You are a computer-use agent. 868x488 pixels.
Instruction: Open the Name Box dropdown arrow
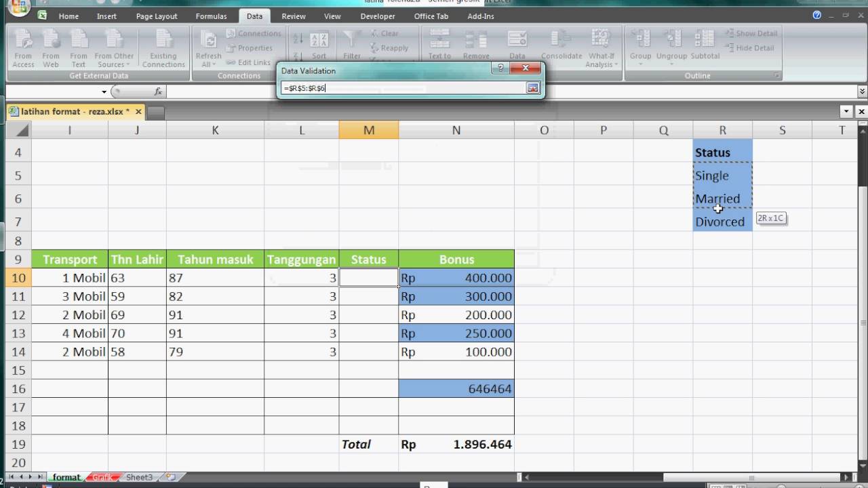pyautogui.click(x=104, y=91)
